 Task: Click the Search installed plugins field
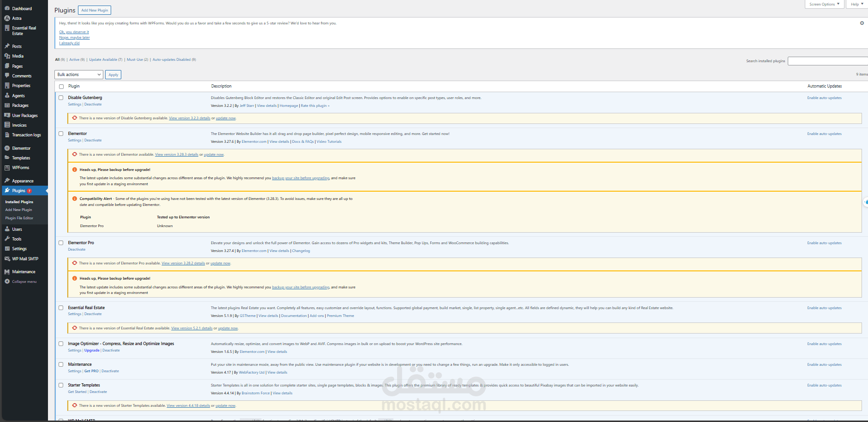click(828, 61)
